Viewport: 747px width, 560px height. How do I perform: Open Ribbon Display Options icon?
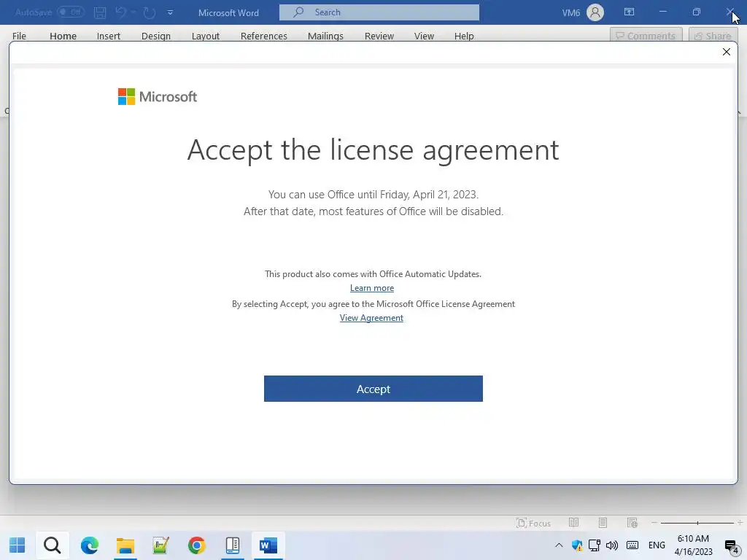tap(629, 12)
